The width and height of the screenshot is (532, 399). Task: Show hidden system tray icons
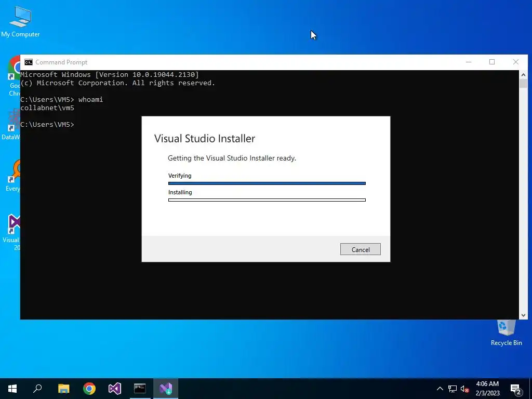(x=440, y=389)
